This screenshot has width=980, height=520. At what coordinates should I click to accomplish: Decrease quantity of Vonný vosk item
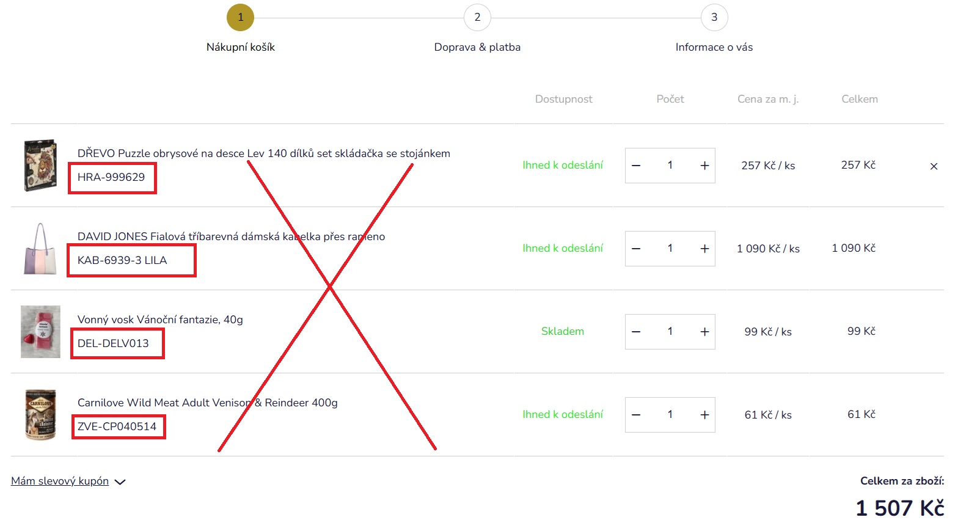pos(636,332)
